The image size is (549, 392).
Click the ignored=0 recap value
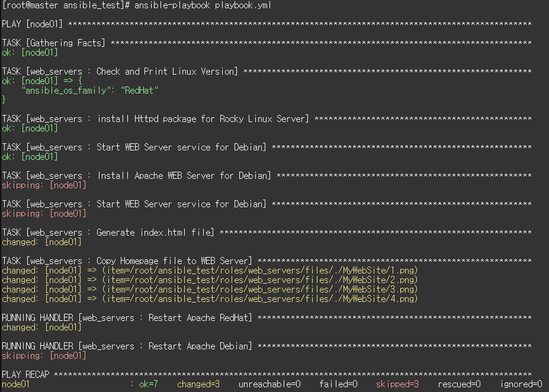(521, 384)
